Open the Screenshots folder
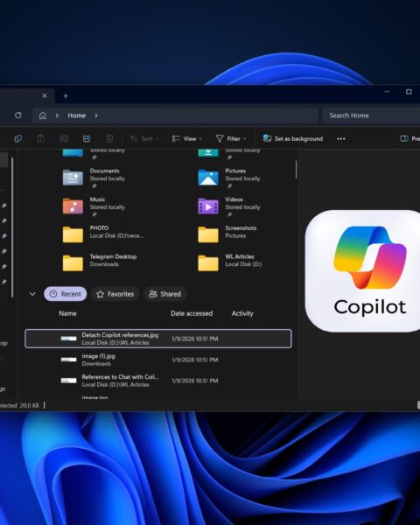 click(x=227, y=234)
